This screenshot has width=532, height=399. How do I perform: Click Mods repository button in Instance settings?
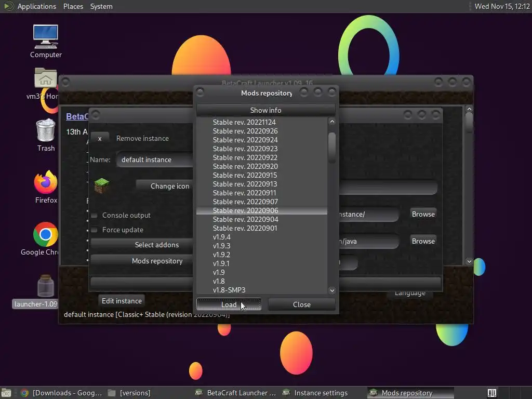[142, 261]
